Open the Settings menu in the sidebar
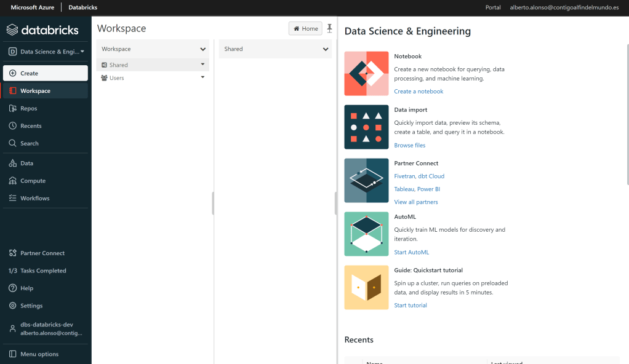 (31, 306)
